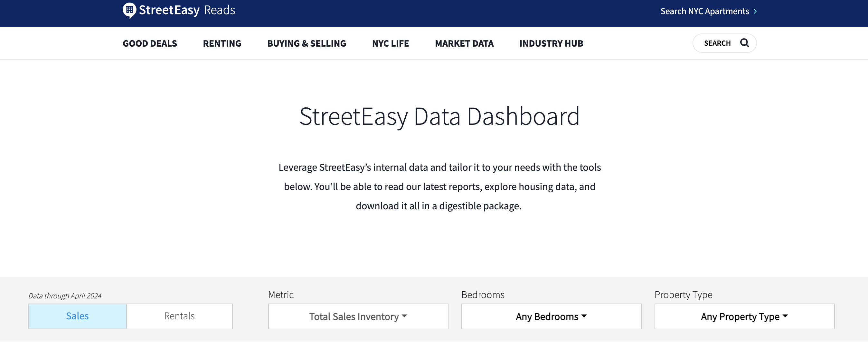Open the Total Sales Inventory metric dropdown
This screenshot has width=868, height=346.
[x=358, y=316]
